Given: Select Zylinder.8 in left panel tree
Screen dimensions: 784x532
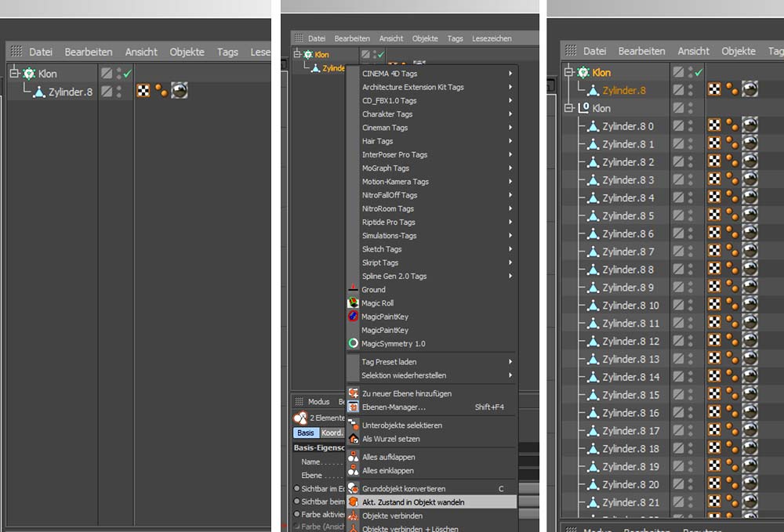Looking at the screenshot, I should (71, 92).
